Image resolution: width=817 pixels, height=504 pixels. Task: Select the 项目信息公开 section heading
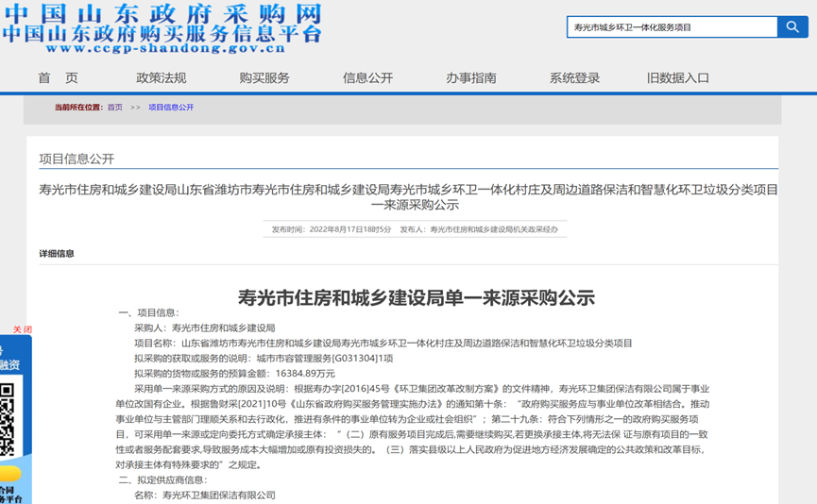pos(77,159)
